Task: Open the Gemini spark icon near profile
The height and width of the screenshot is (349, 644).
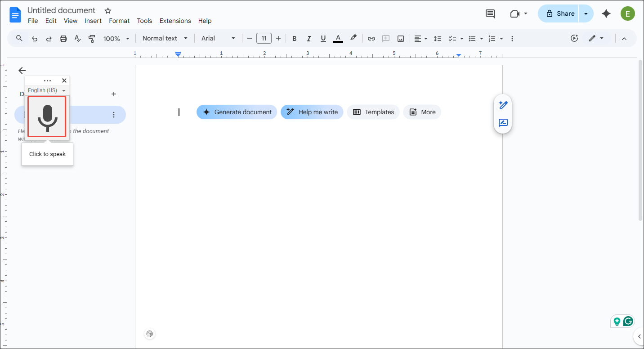Action: 606,13
